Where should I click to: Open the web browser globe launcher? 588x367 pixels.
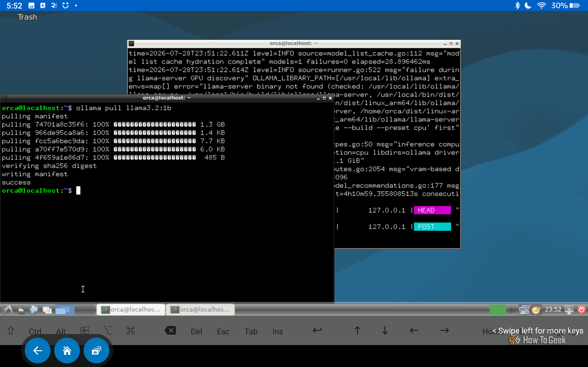[x=33, y=309]
